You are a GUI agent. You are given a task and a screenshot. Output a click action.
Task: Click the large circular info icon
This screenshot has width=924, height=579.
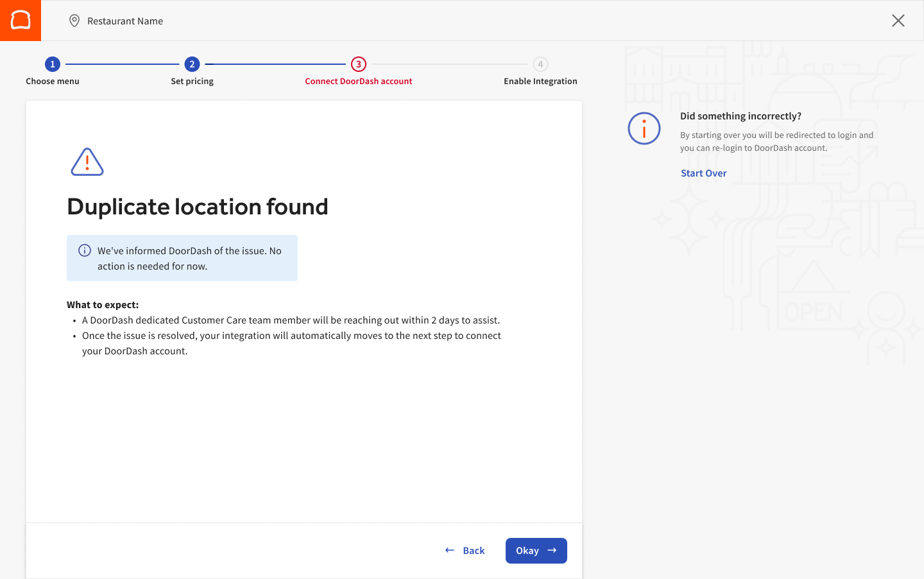pos(644,128)
